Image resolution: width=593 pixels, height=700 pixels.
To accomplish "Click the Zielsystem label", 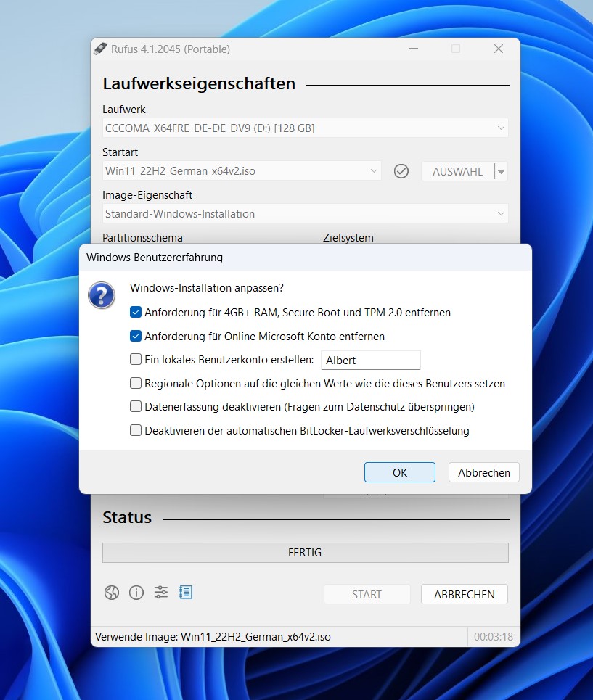I will tap(348, 238).
